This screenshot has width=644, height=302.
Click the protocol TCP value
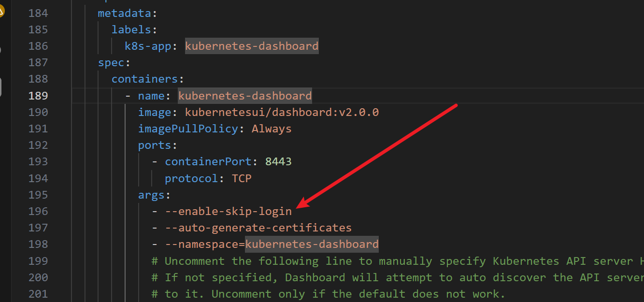tap(242, 178)
